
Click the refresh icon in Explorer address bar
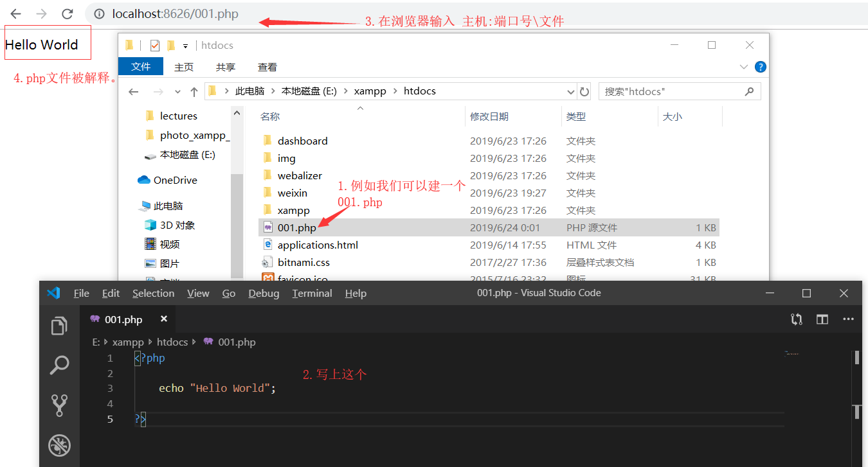tap(584, 91)
